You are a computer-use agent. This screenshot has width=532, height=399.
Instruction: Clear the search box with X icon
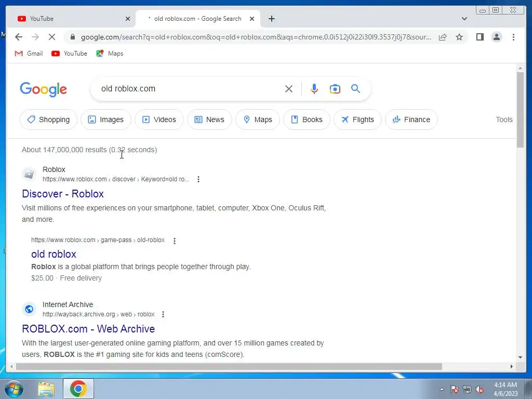[289, 89]
